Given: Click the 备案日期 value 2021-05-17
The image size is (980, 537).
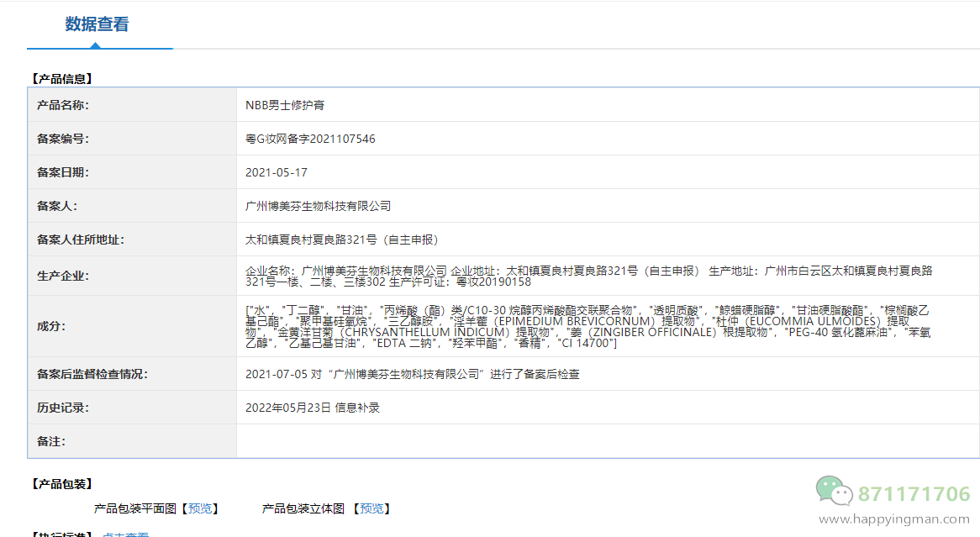Looking at the screenshot, I should tap(277, 172).
